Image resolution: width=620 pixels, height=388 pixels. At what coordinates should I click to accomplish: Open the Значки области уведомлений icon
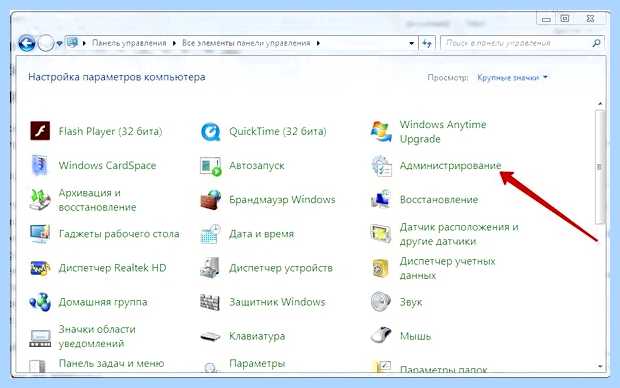[x=40, y=338]
